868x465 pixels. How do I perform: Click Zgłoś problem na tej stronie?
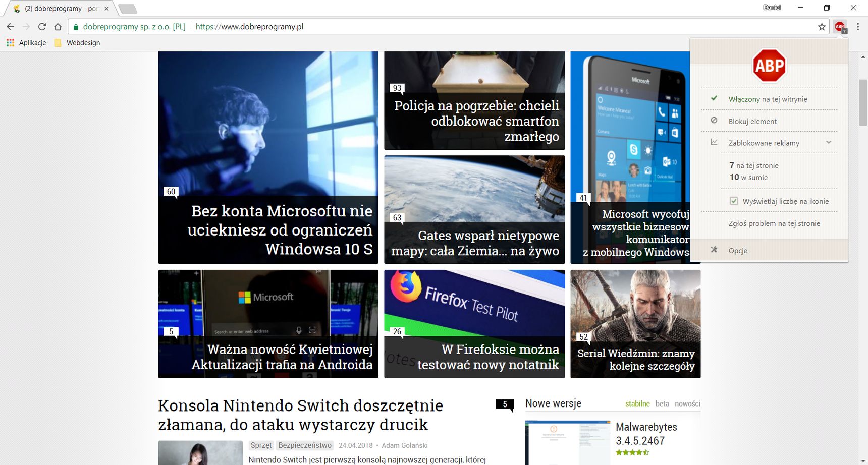(774, 223)
